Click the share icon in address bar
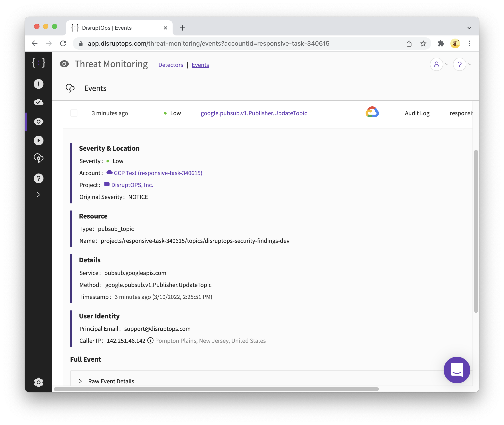The image size is (504, 425). click(409, 43)
